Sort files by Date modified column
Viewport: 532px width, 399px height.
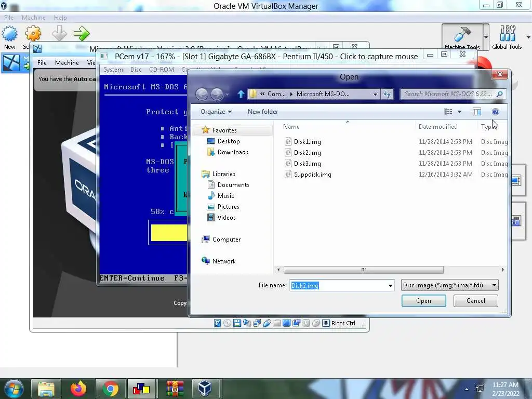click(x=438, y=127)
